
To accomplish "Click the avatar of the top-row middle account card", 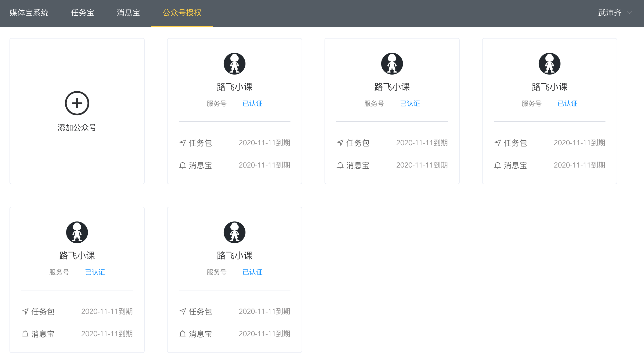I will (x=392, y=64).
